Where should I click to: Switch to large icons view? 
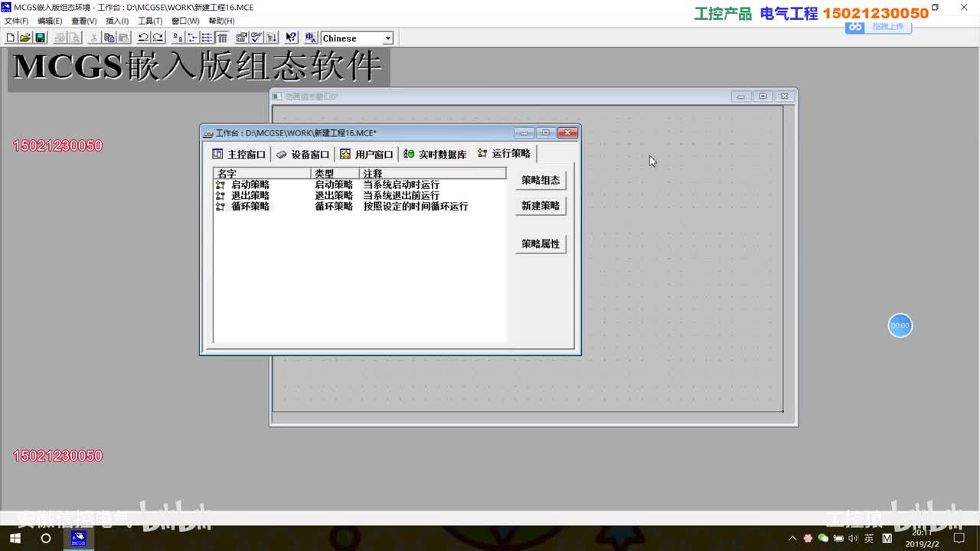[x=178, y=37]
